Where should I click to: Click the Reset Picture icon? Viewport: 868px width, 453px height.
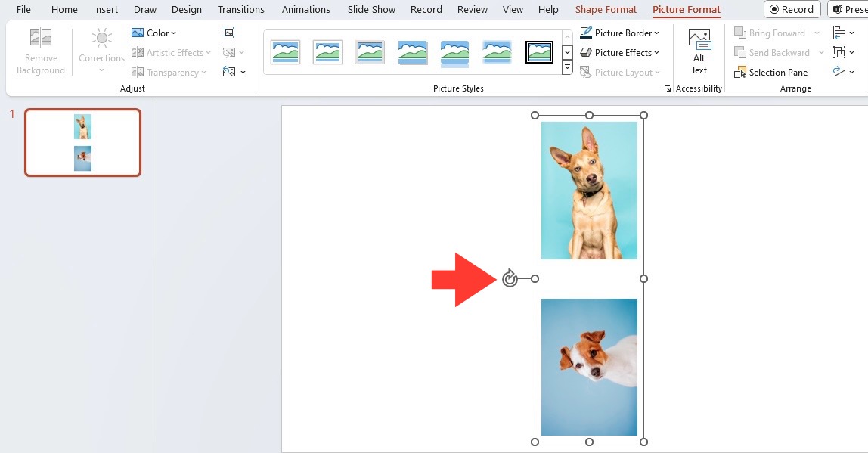pyautogui.click(x=228, y=72)
